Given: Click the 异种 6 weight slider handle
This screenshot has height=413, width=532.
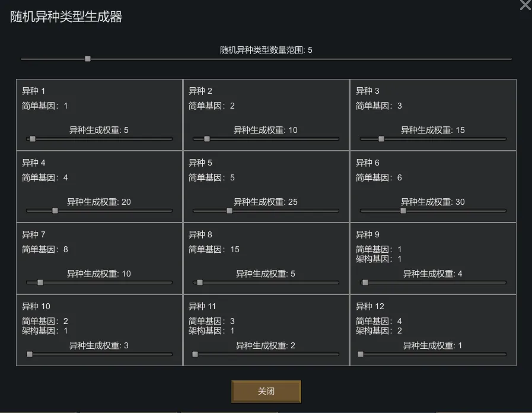Looking at the screenshot, I should pyautogui.click(x=403, y=211).
